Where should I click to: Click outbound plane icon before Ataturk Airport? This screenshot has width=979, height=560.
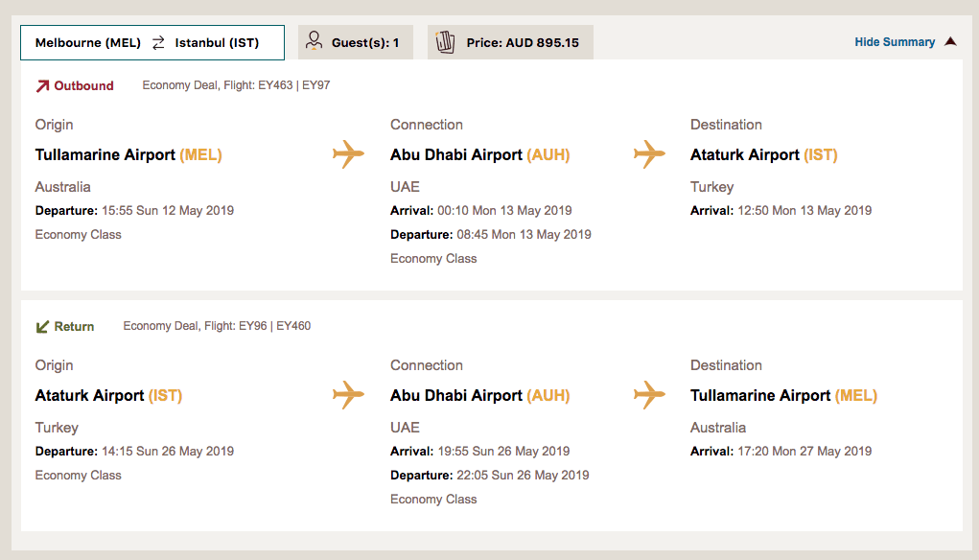[649, 154]
